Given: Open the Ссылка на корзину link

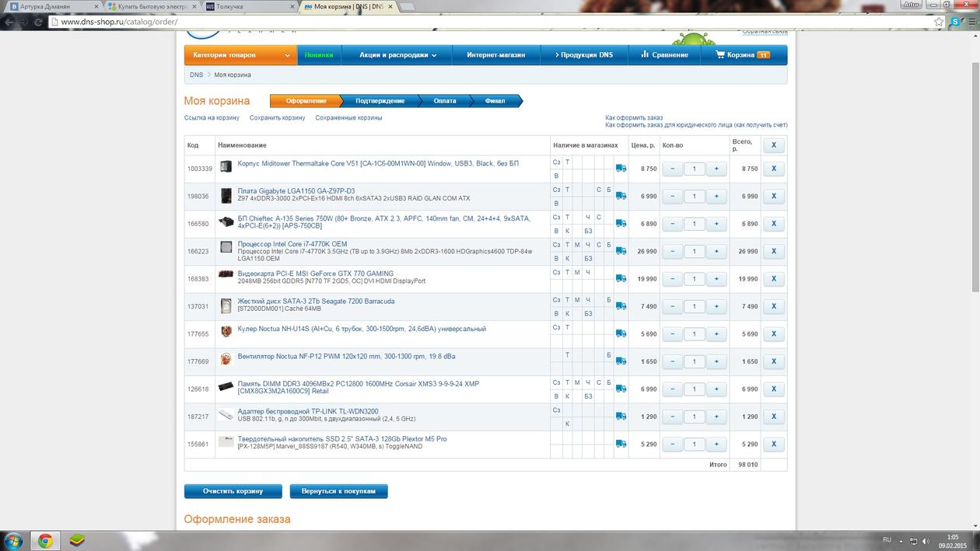Looking at the screenshot, I should 212,118.
